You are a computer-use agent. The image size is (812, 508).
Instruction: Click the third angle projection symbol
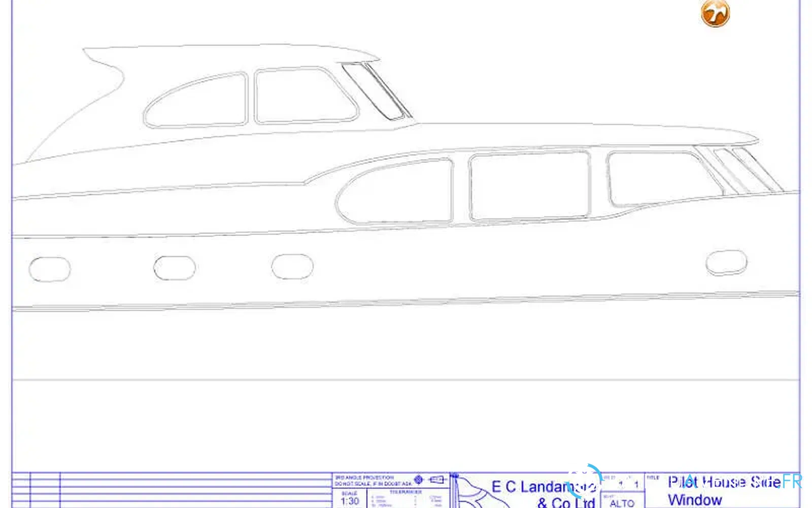(x=430, y=480)
